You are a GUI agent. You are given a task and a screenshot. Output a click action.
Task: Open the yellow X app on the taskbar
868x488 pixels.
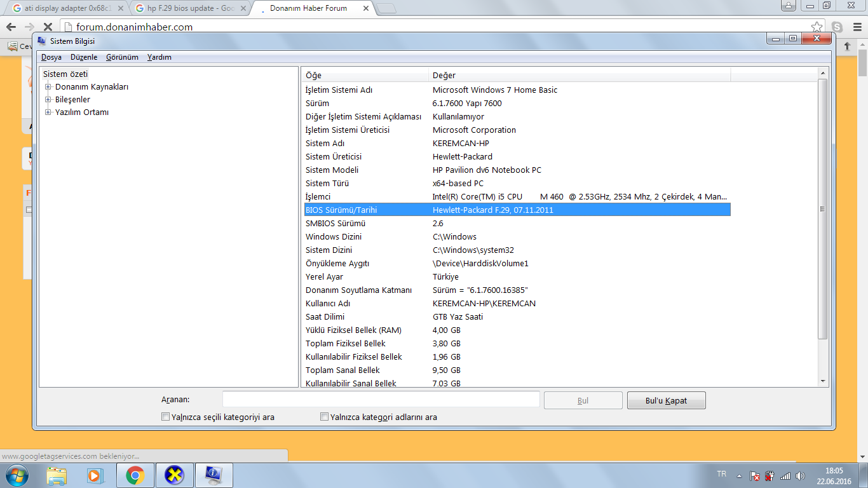pyautogui.click(x=174, y=475)
